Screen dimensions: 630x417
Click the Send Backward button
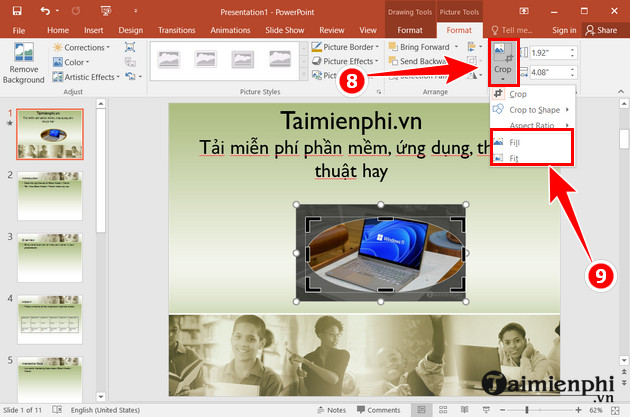[418, 61]
